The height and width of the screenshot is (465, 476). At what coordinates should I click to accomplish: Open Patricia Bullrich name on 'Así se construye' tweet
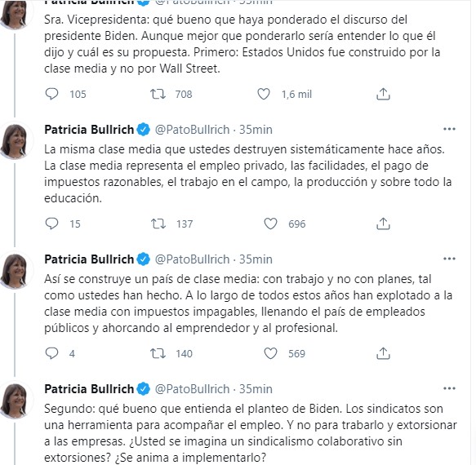tap(89, 259)
